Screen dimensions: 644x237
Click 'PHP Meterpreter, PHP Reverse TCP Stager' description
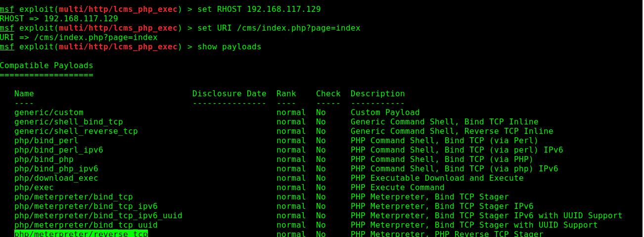pyautogui.click(x=447, y=234)
